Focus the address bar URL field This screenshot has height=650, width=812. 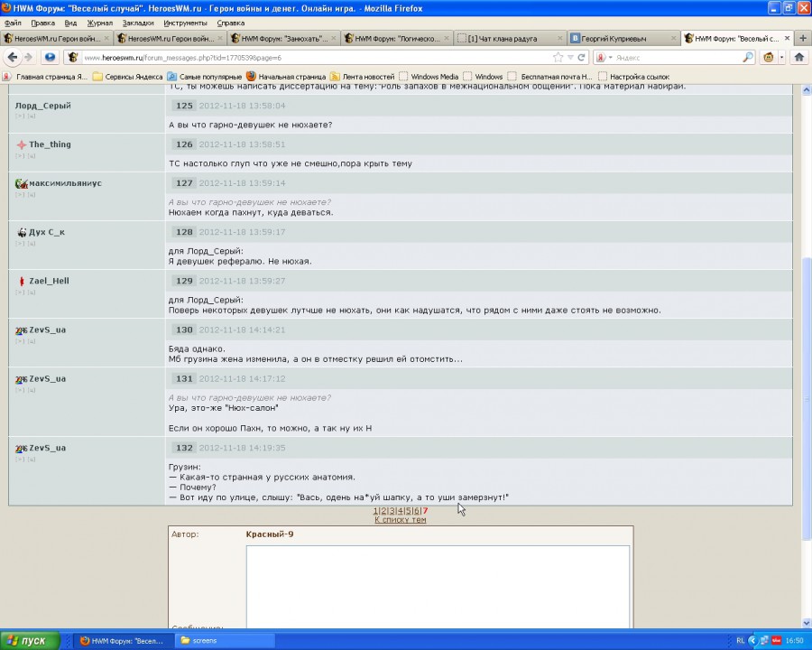click(316, 58)
